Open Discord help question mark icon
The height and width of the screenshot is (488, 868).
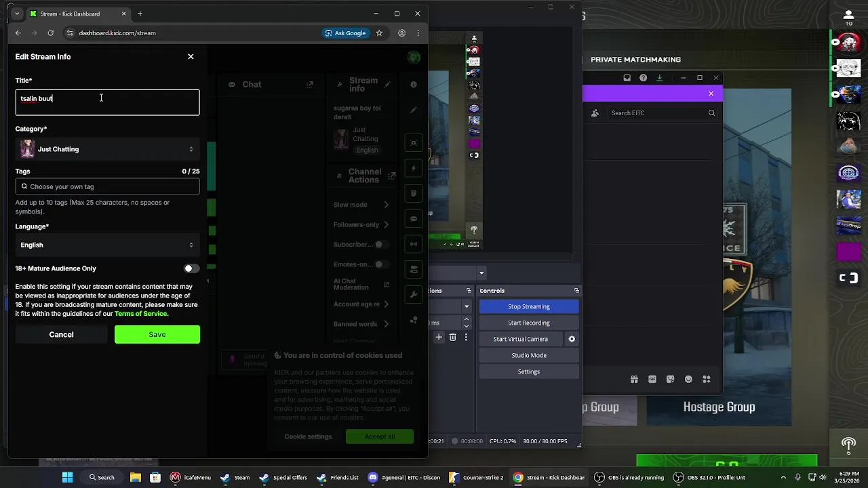(x=644, y=78)
